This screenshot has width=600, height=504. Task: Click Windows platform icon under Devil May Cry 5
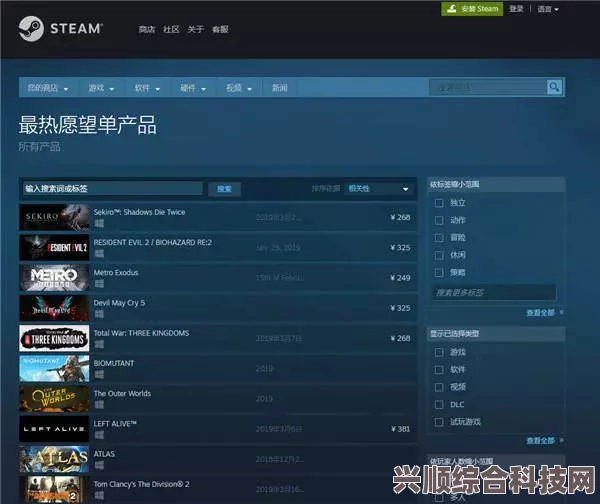pos(99,314)
